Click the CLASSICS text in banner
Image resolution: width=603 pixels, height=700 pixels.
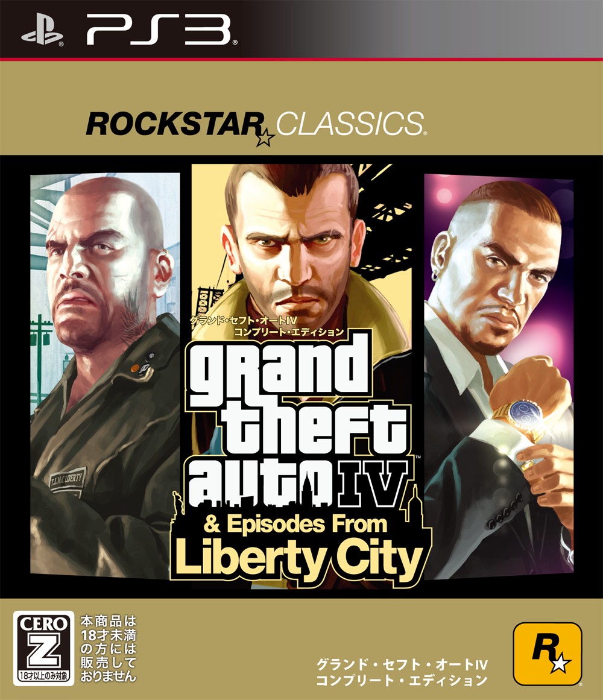[x=351, y=124]
